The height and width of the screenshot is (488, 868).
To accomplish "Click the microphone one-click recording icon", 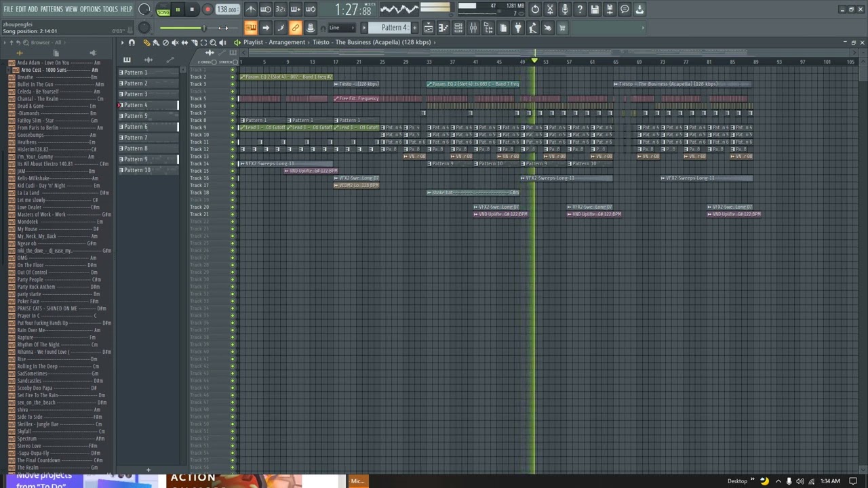I will click(565, 9).
